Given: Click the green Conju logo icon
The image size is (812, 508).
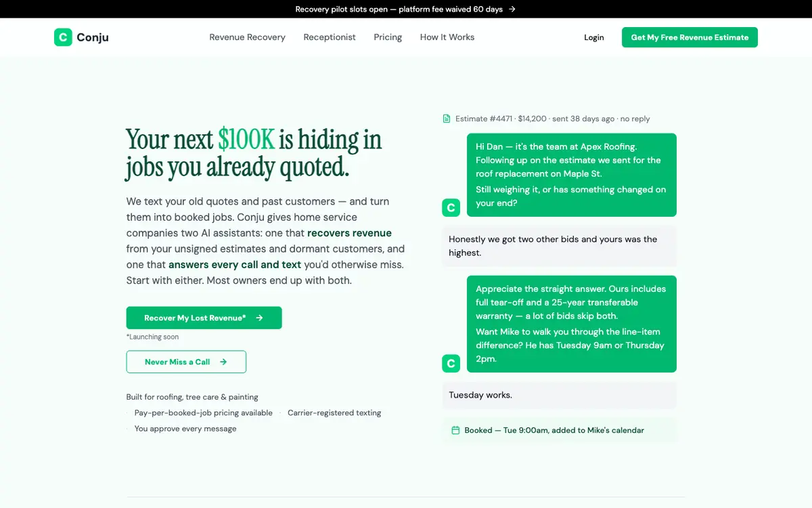Looking at the screenshot, I should pyautogui.click(x=63, y=37).
